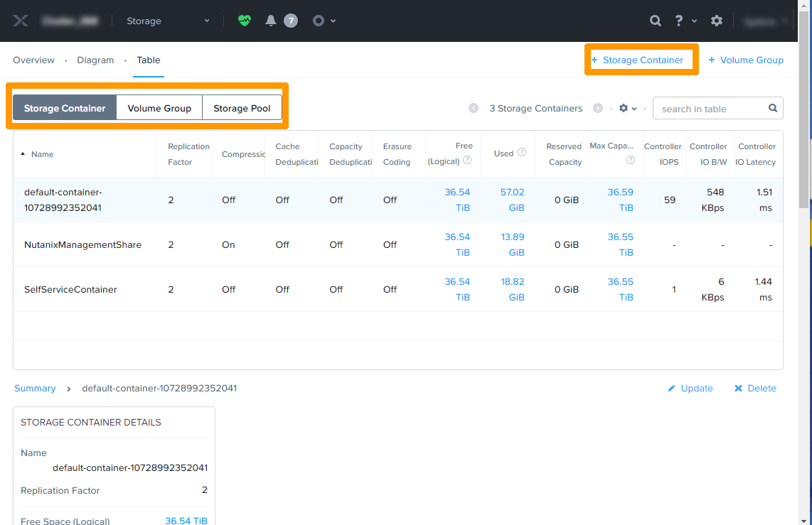Click the + Storage Container button

tap(641, 60)
